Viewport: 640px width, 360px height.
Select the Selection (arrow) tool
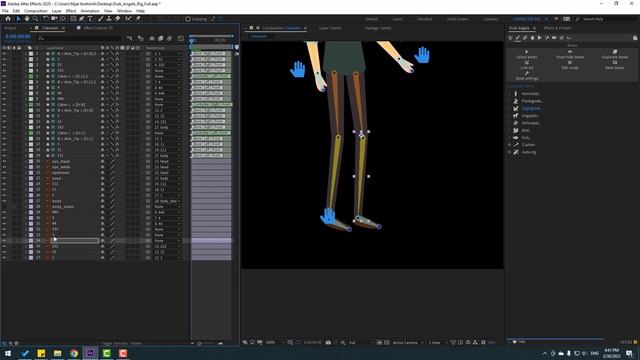tap(18, 19)
